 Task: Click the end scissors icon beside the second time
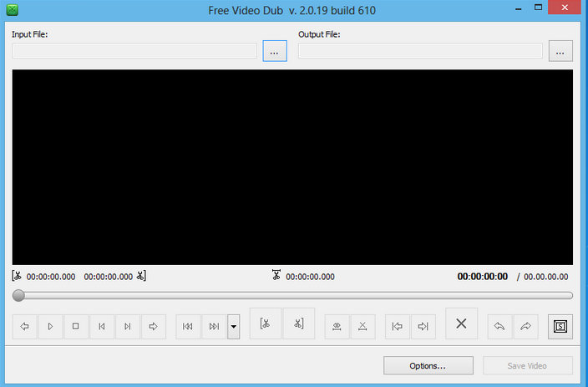click(x=141, y=276)
